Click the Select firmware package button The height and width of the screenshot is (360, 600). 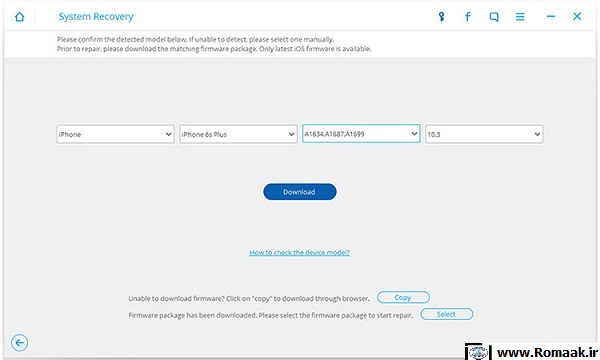point(447,314)
